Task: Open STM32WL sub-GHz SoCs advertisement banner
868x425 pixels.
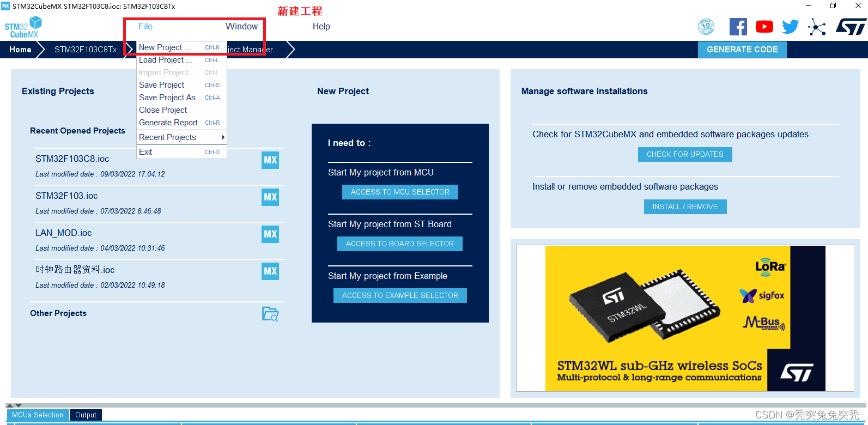Action: (x=685, y=318)
